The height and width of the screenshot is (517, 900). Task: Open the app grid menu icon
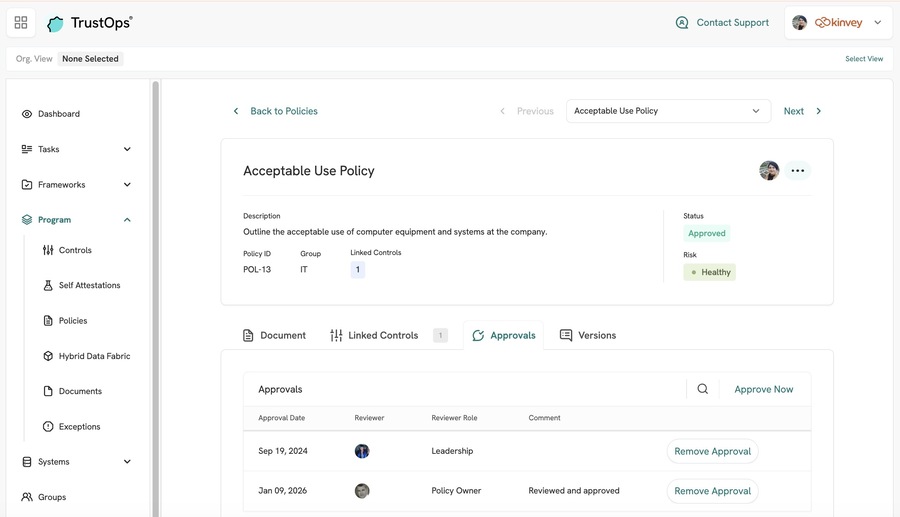click(21, 22)
